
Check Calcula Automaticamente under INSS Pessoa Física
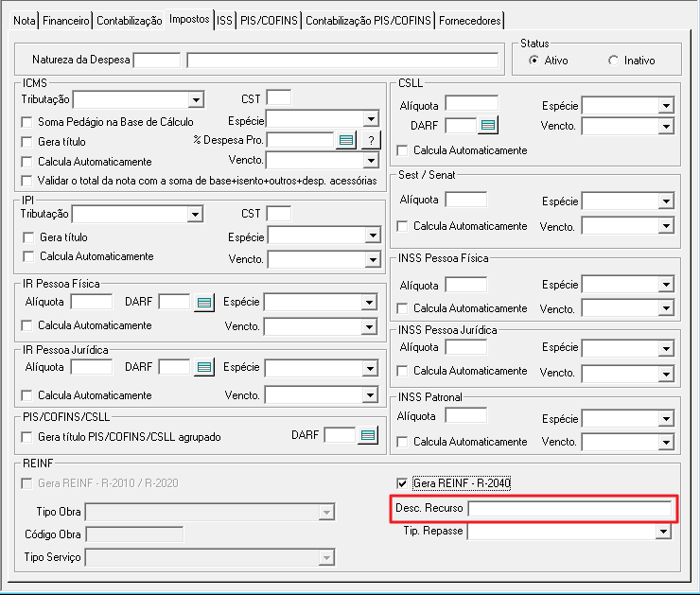tap(402, 308)
